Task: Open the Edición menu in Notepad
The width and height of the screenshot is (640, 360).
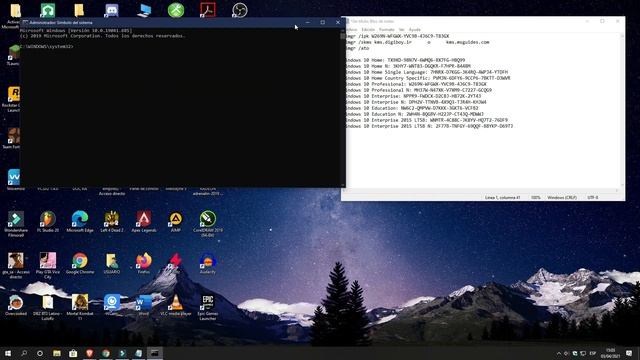Action: 368,29
